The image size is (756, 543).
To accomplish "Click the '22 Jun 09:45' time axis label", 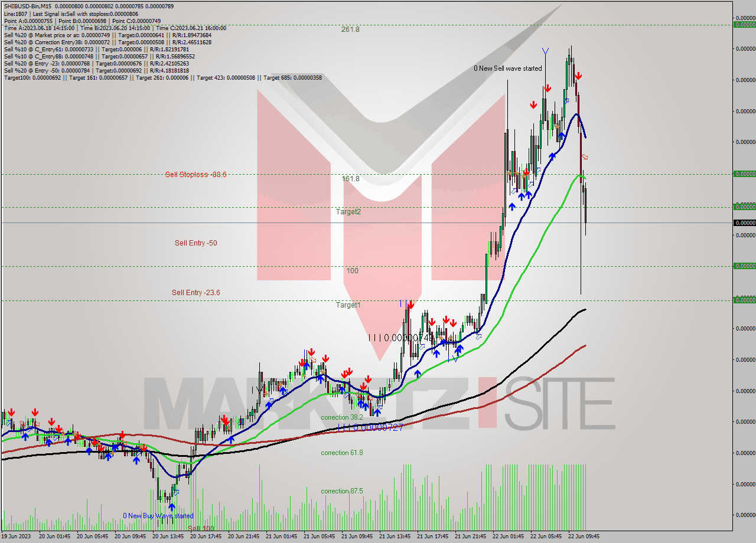I will coord(584,537).
